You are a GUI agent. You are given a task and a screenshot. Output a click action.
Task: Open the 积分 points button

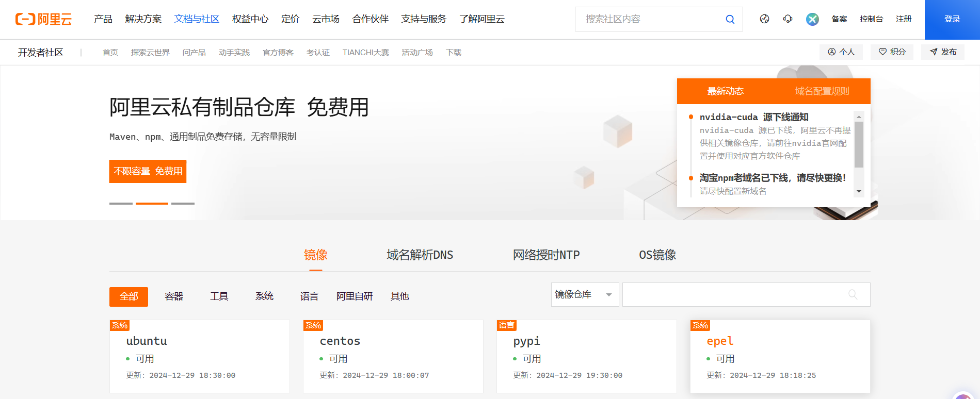(x=892, y=52)
